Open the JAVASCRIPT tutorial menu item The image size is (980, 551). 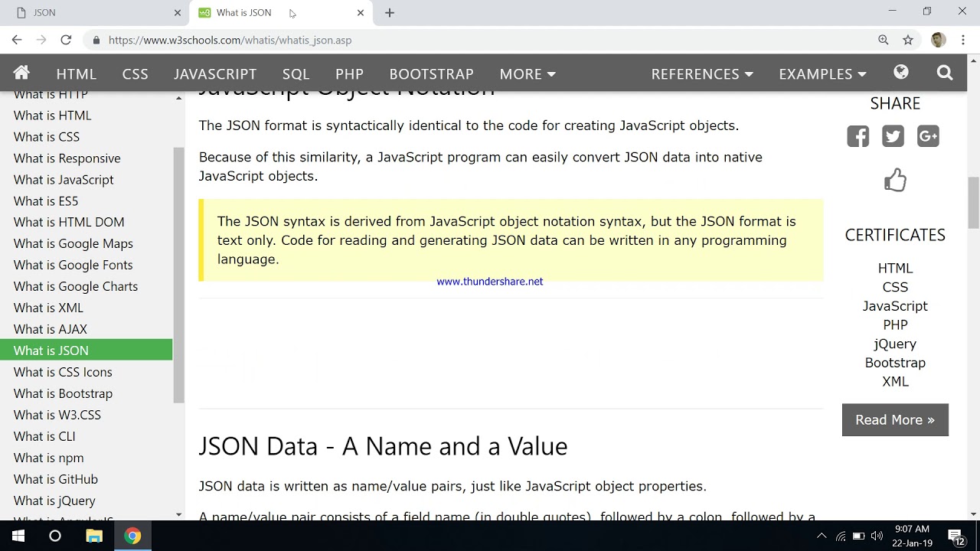(215, 73)
